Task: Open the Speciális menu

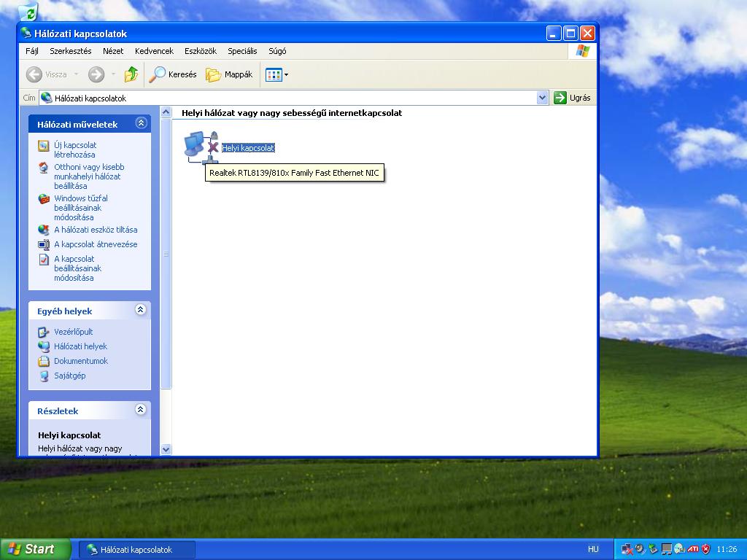Action: point(242,51)
